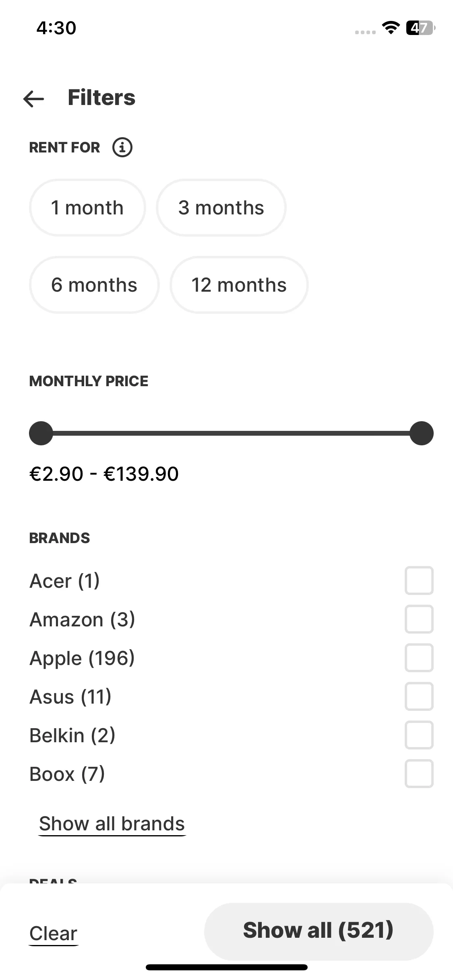Click the minimum price slider handle
Screen dimensions: 453x980
(x=41, y=433)
